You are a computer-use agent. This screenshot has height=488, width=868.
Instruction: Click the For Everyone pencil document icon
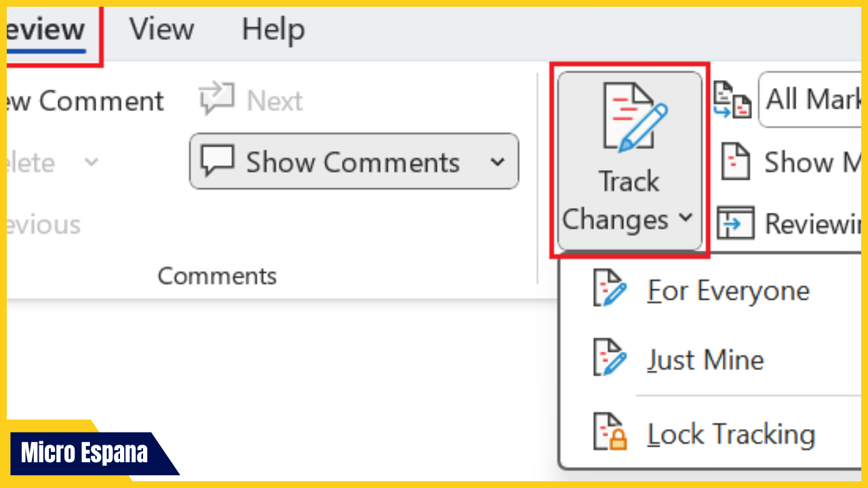click(x=609, y=289)
